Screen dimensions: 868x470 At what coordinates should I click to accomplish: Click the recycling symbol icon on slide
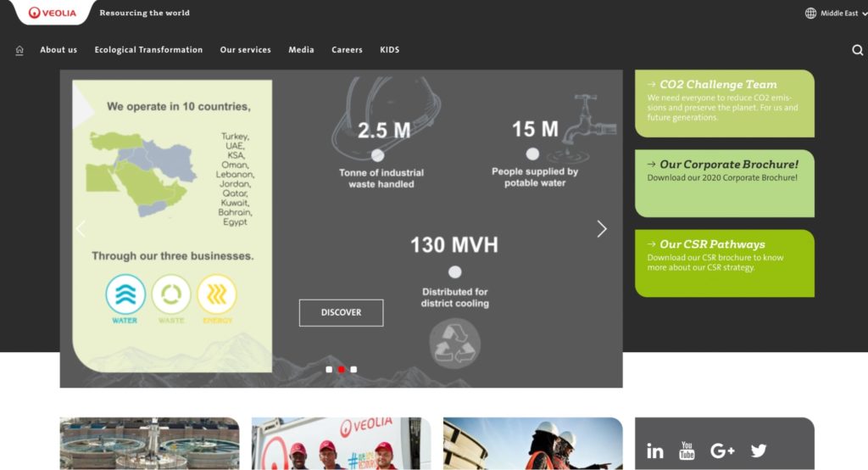455,344
